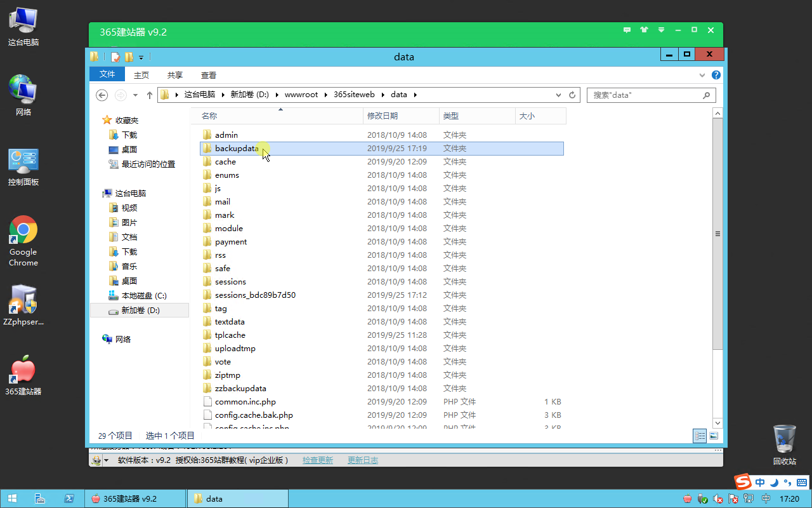812x508 pixels.
Task: Open the Sogou input method logo
Action: coord(742,482)
